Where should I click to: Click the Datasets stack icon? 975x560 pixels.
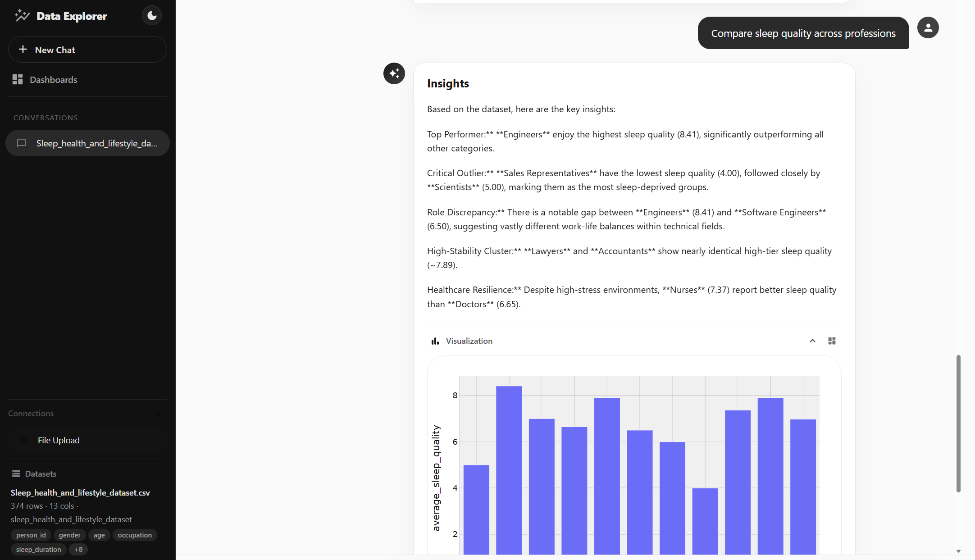coord(16,473)
